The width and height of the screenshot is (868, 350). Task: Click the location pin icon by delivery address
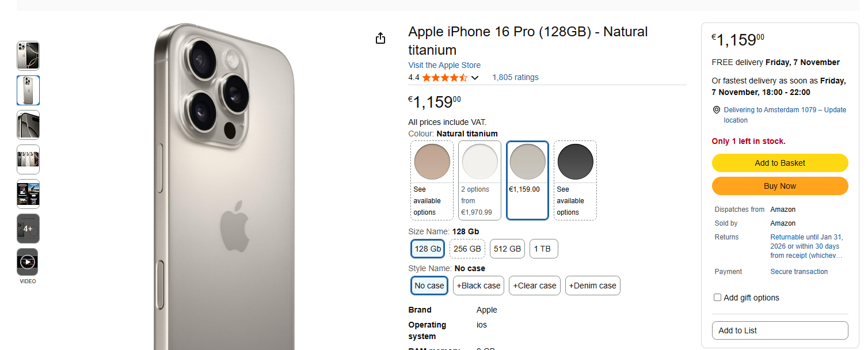tap(717, 110)
